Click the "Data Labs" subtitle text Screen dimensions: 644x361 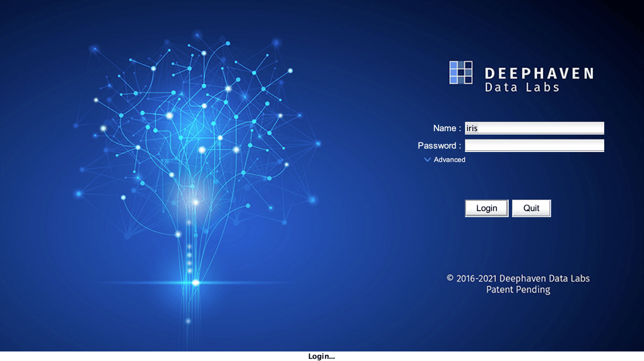[x=522, y=87]
